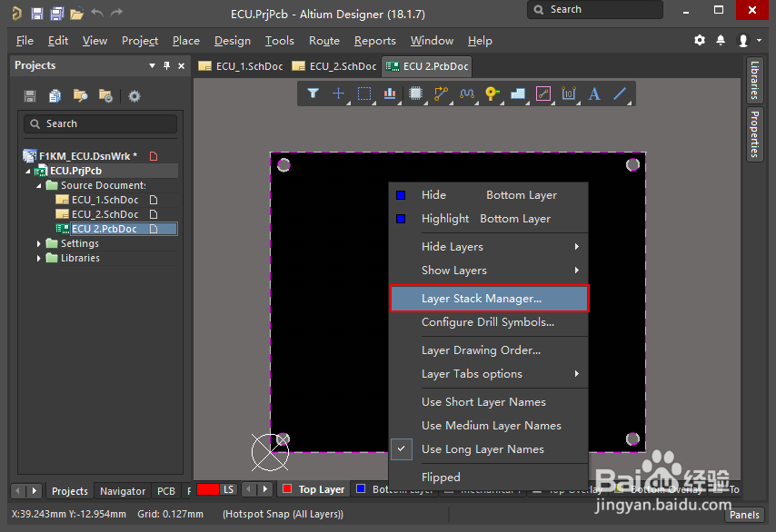The height and width of the screenshot is (532, 776).
Task: Select the Place Component chip tool
Action: coord(416,94)
